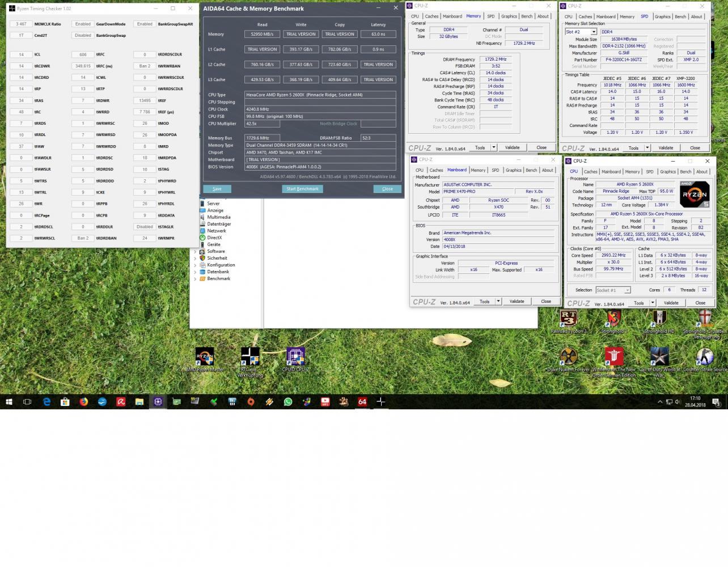Open the Socket #1 selection dropdown
The height and width of the screenshot is (567, 728).
613,290
